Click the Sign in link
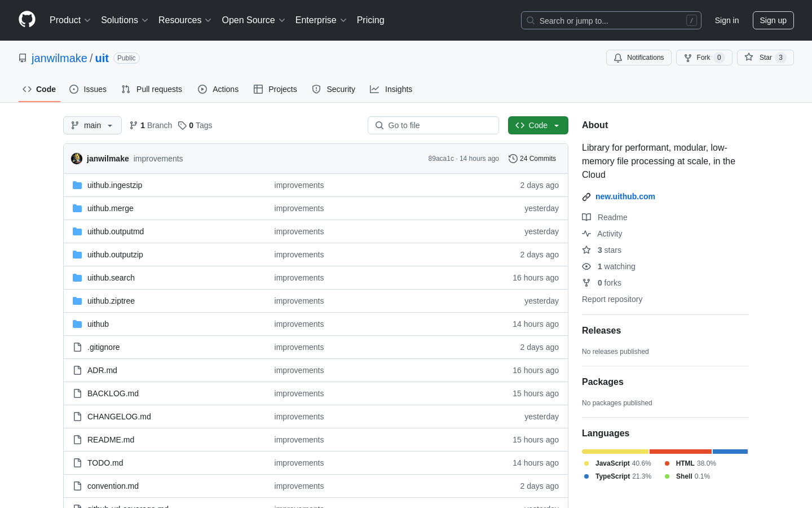The height and width of the screenshot is (508, 812). click(727, 20)
